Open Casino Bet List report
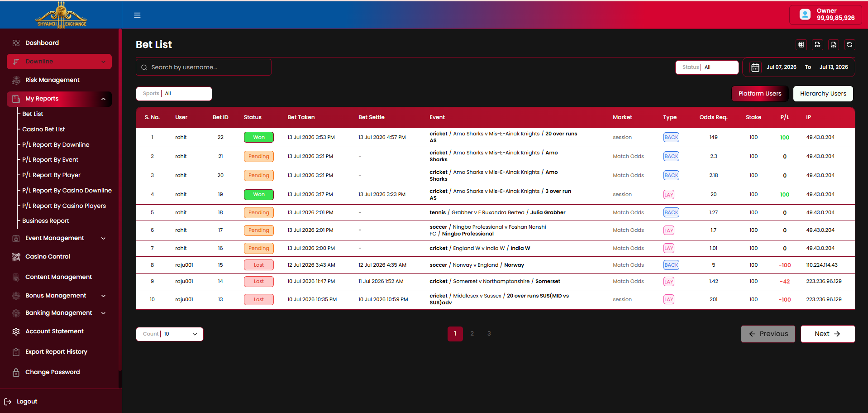Viewport: 868px width, 413px height. pos(43,130)
